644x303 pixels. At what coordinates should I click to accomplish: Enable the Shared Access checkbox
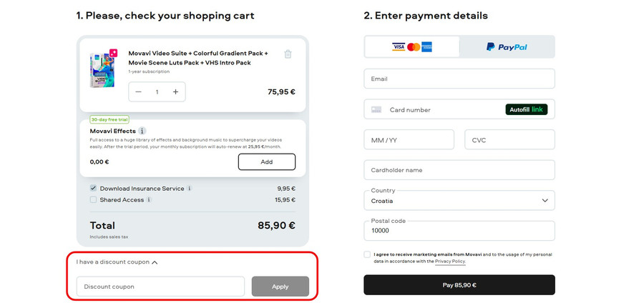(94, 200)
